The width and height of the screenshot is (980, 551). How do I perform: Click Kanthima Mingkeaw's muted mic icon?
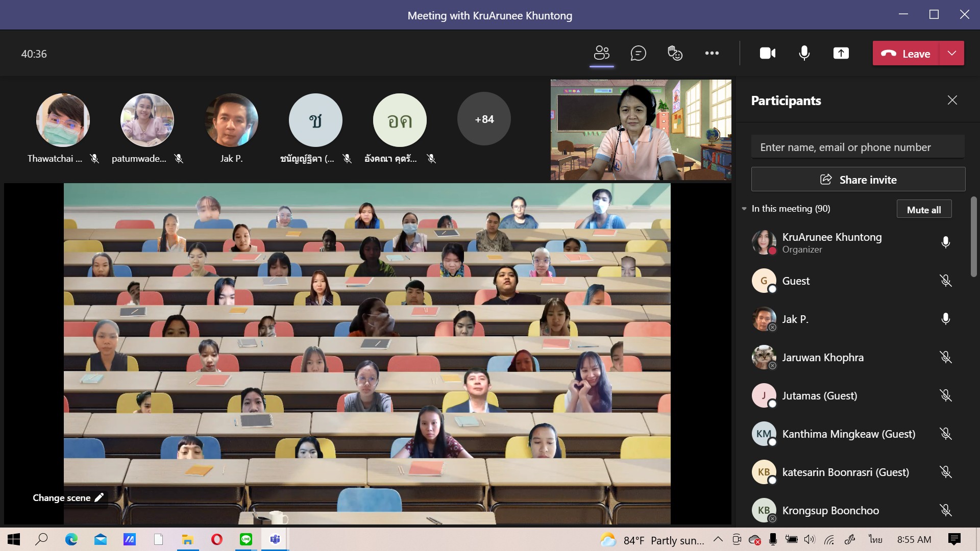coord(946,434)
